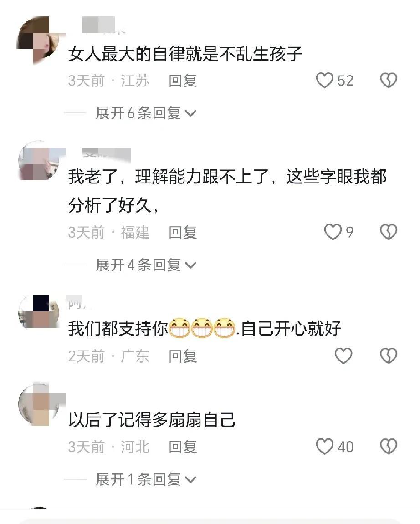Expand 展开4条回复 replies
The image size is (420, 524).
coord(146,265)
